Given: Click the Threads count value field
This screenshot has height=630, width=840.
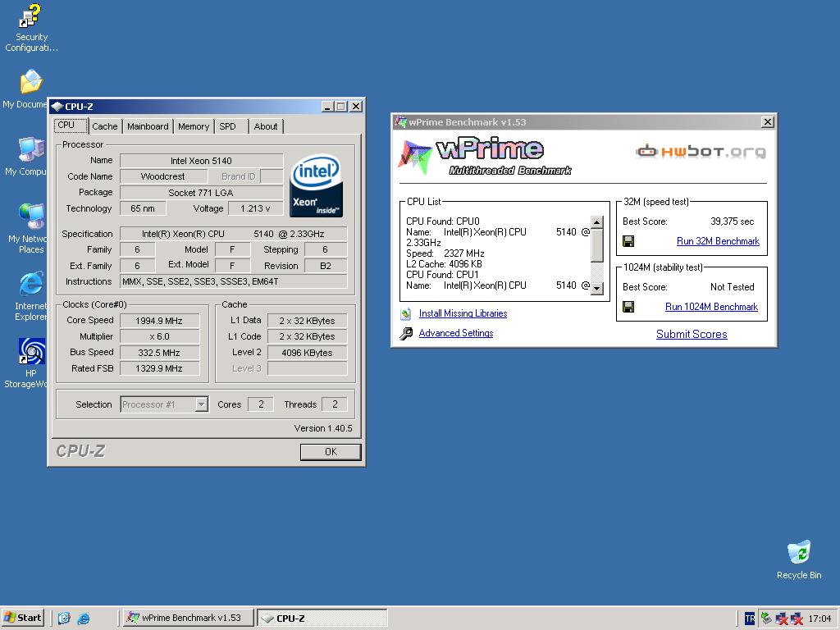Looking at the screenshot, I should (335, 404).
